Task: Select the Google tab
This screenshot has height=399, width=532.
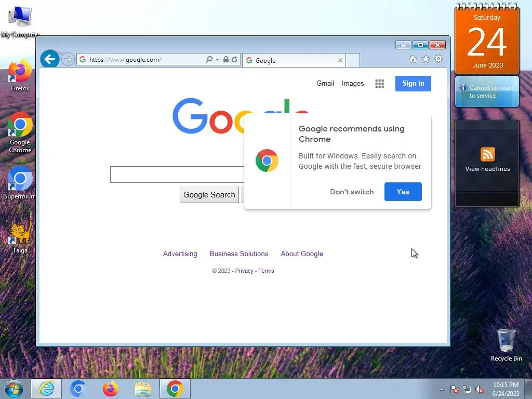Action: pos(294,60)
